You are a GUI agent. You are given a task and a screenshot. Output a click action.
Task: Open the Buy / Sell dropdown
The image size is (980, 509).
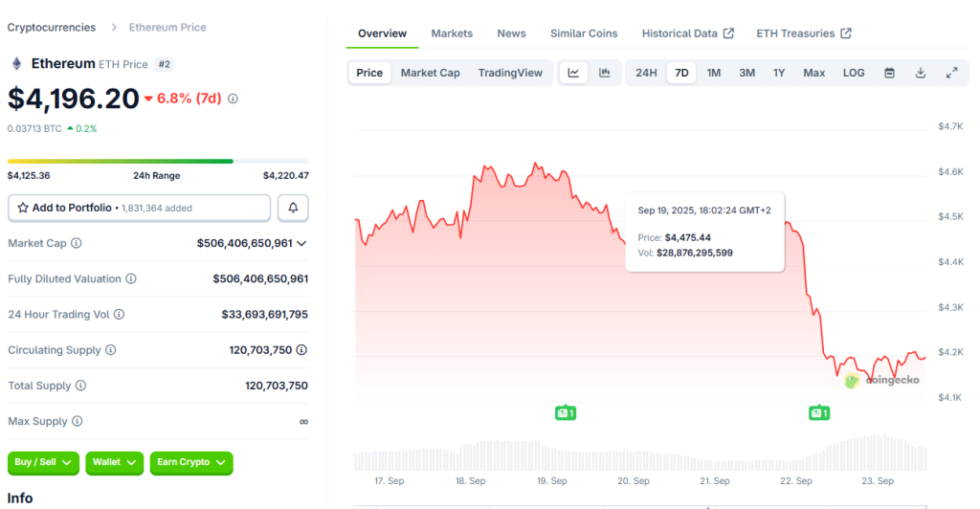point(44,463)
